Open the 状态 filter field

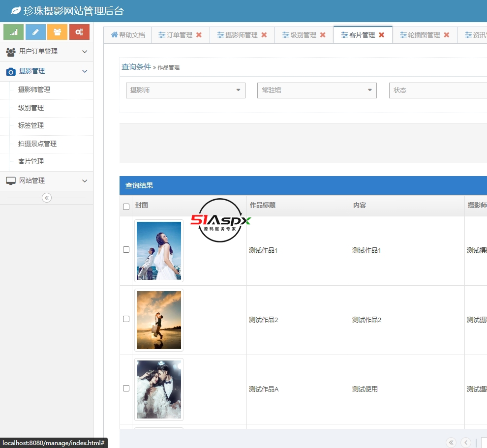click(x=438, y=90)
